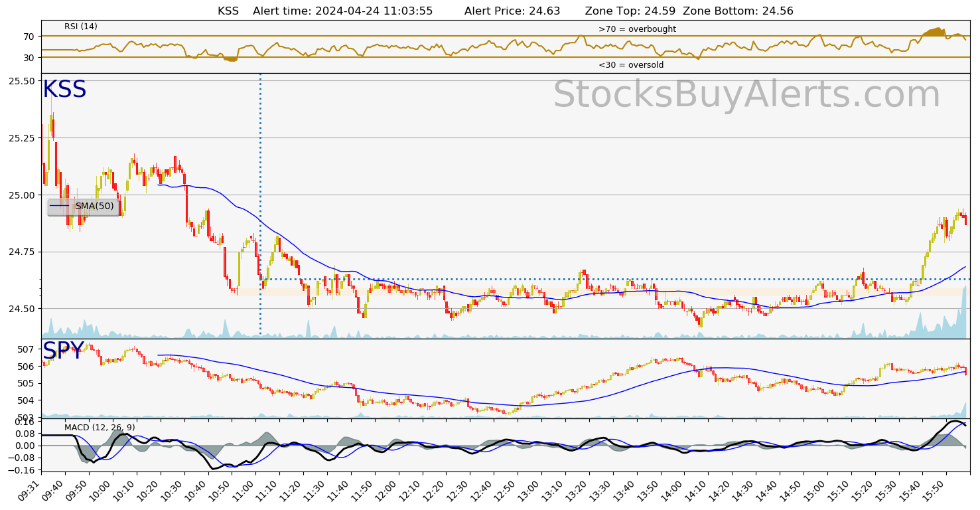Click the 12:40 time axis label
This screenshot has width=980, height=510.
coord(482,491)
